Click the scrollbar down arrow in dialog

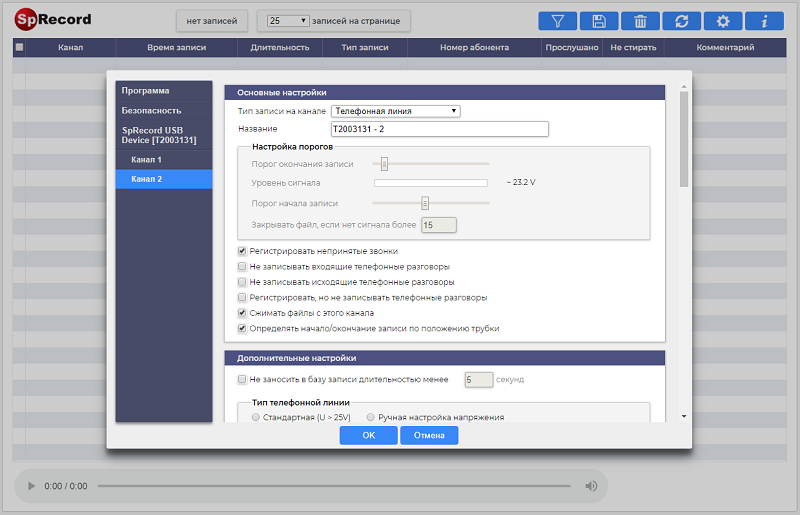click(684, 416)
